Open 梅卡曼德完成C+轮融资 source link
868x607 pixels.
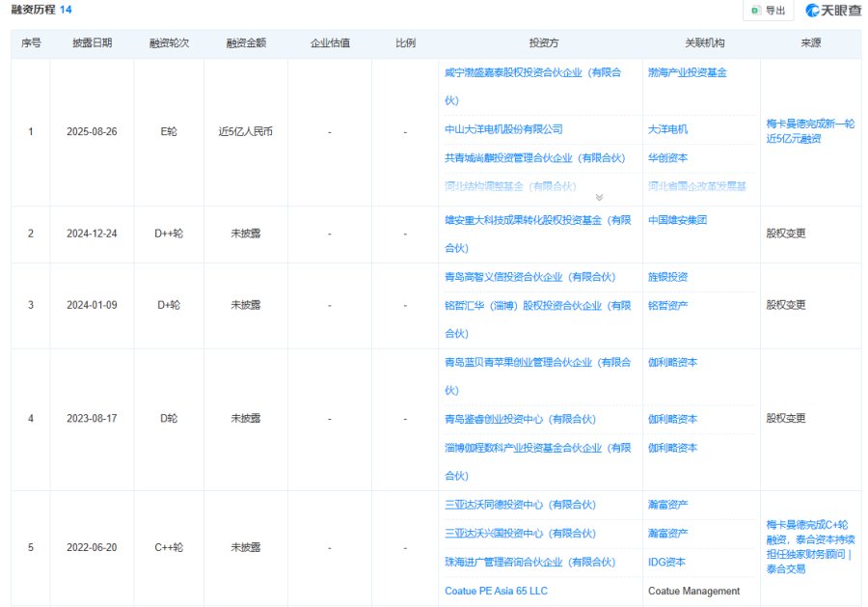tap(810, 546)
